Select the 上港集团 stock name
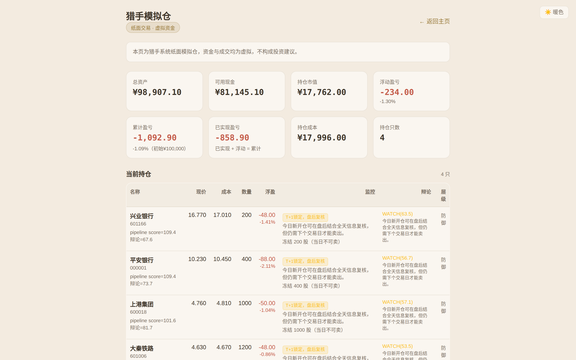 pyautogui.click(x=141, y=304)
